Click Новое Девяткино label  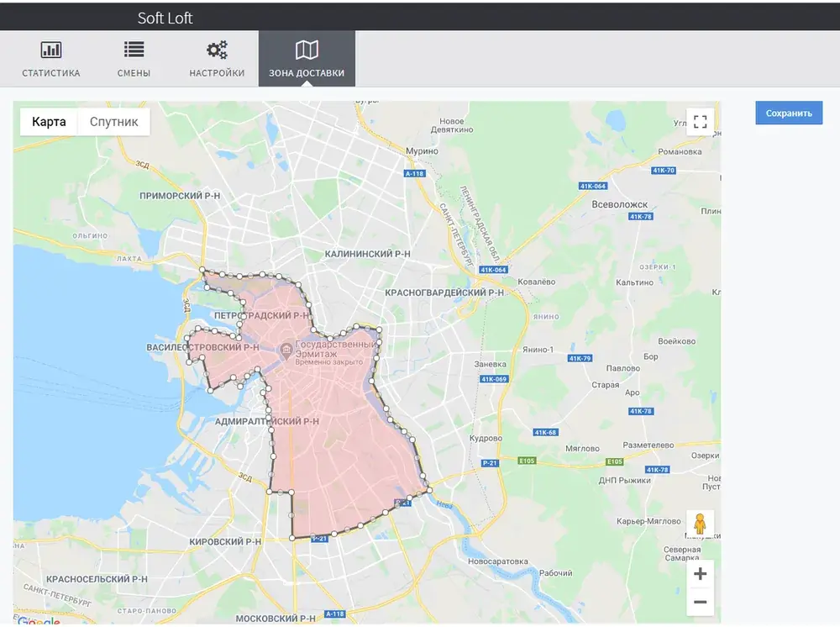pyautogui.click(x=452, y=125)
